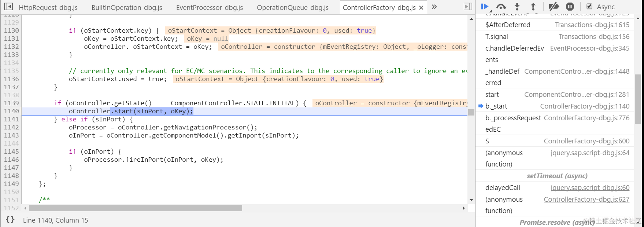
Task: Show more tabs overflow chevron
Action: 434,7
